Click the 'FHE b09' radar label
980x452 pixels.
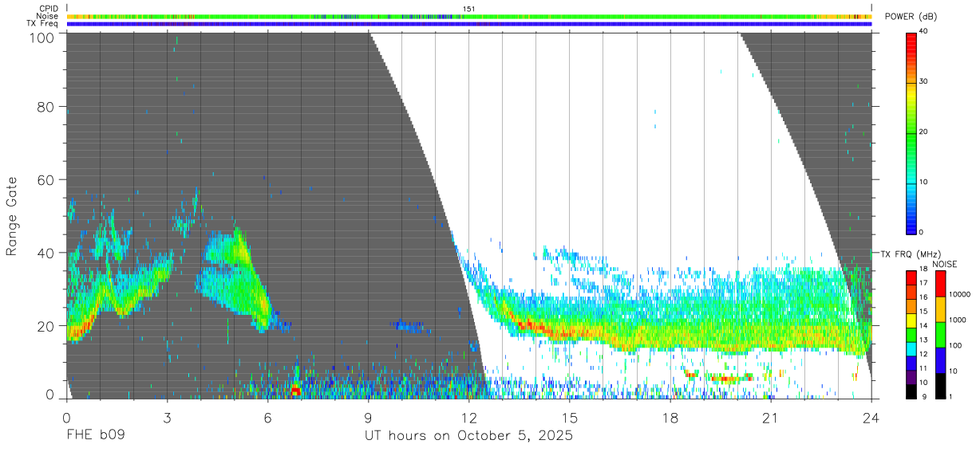(96, 436)
